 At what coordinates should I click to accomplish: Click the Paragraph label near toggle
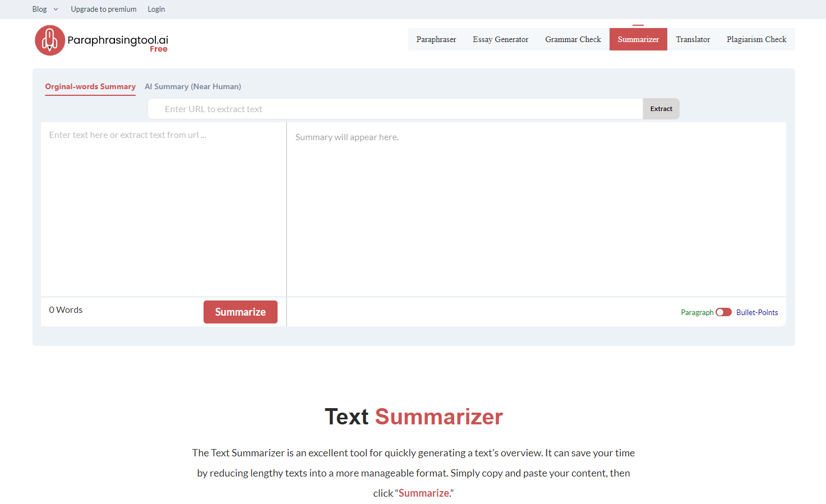(697, 313)
